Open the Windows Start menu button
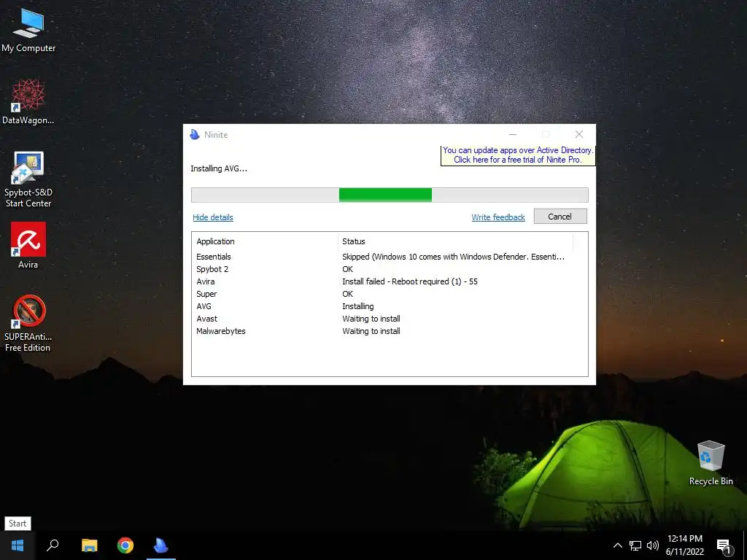The height and width of the screenshot is (560, 747). click(18, 545)
